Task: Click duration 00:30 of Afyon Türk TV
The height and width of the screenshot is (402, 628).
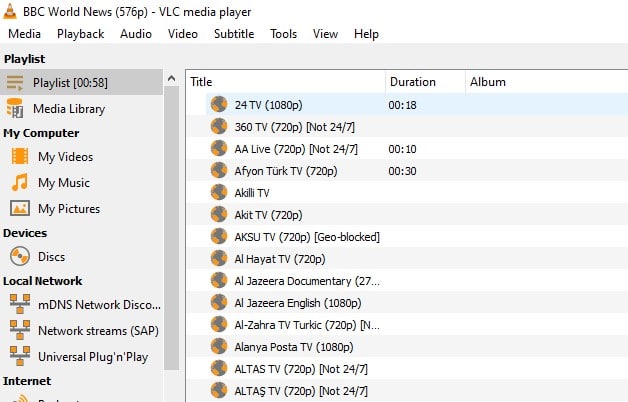Action: click(402, 171)
